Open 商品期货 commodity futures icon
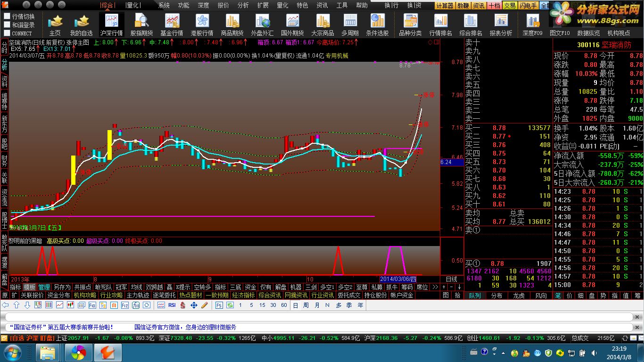 pyautogui.click(x=232, y=25)
